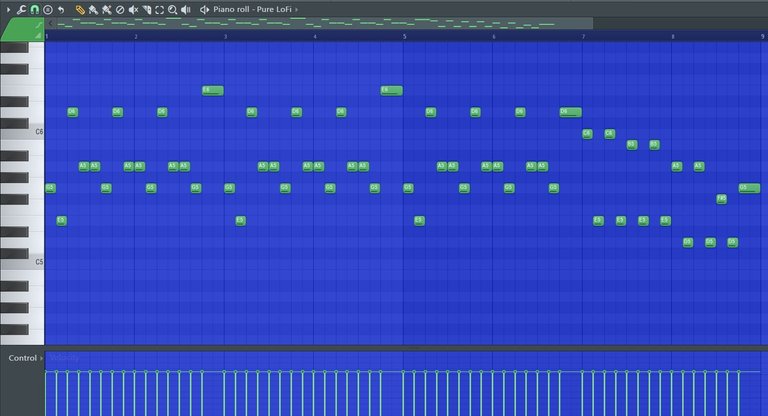Toggle the slide triangle icon in green corner
768x416 pixels.
coord(38,35)
